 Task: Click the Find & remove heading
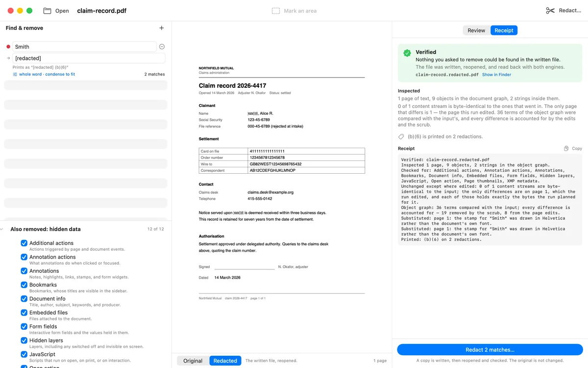tap(24, 28)
